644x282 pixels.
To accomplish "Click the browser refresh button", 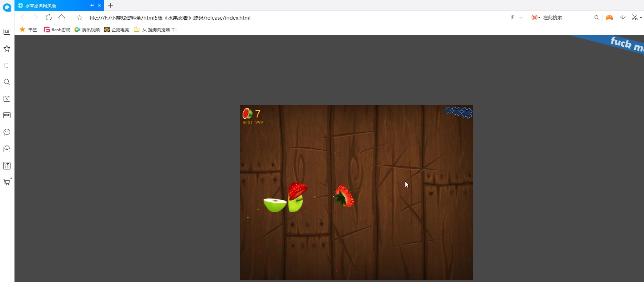I will click(48, 17).
